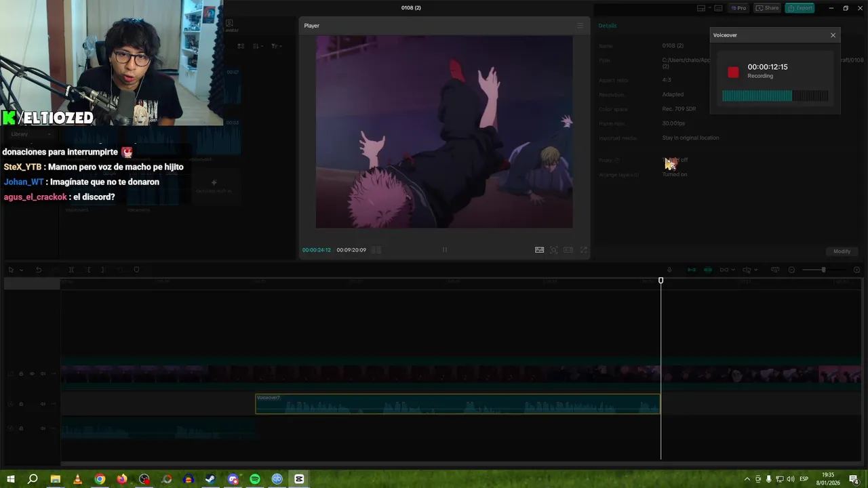Image resolution: width=868 pixels, height=488 pixels.
Task: Select the main video track clip
Action: pos(461,374)
